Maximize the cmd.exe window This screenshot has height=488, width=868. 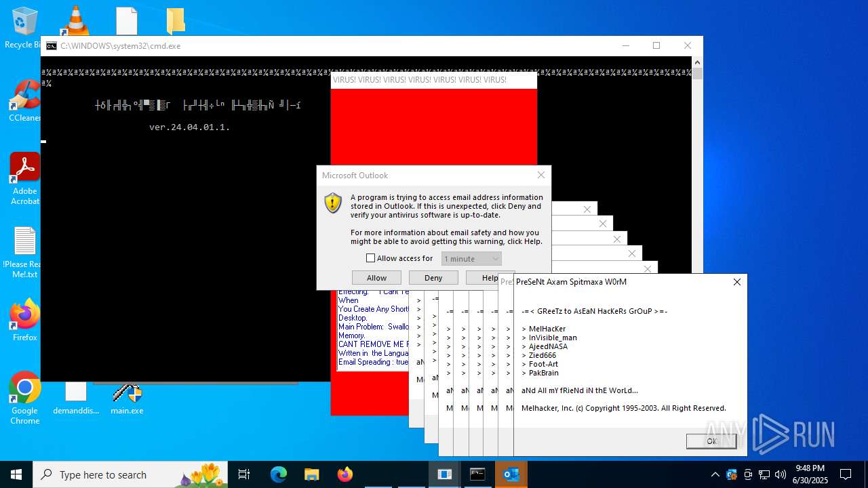pos(656,45)
